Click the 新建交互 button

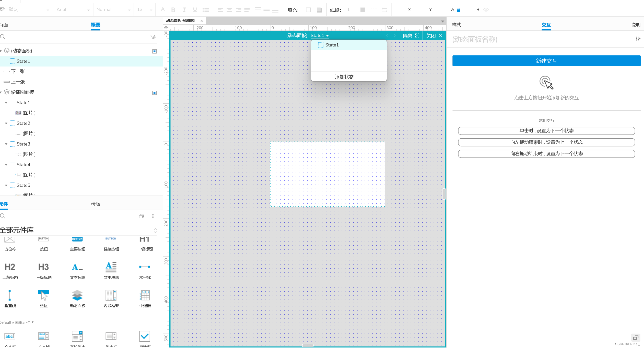tap(546, 61)
